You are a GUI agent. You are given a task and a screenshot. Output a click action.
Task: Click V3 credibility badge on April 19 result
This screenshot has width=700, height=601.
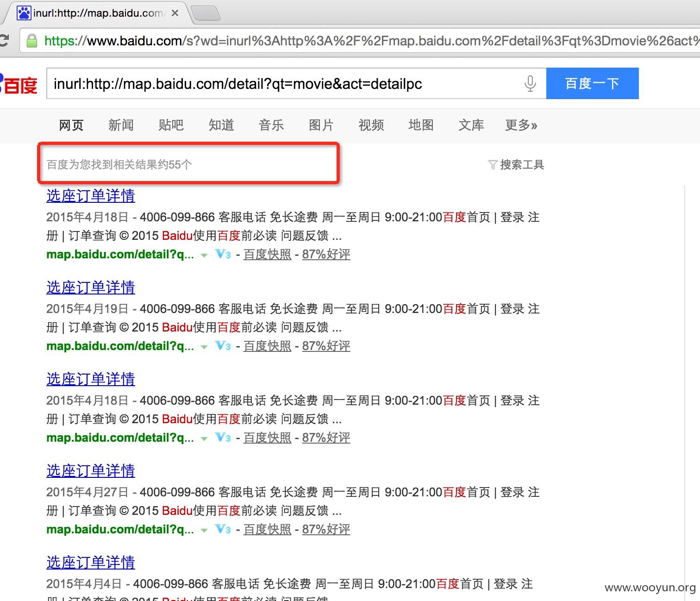pyautogui.click(x=223, y=345)
